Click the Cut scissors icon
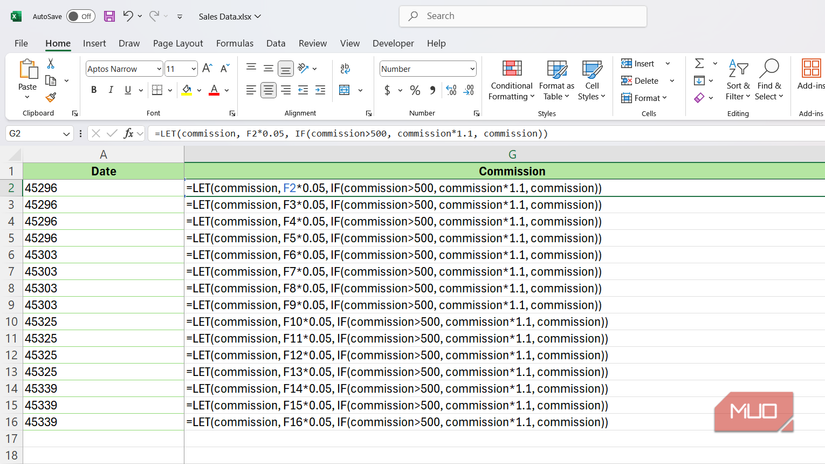The height and width of the screenshot is (464, 825). 51,64
